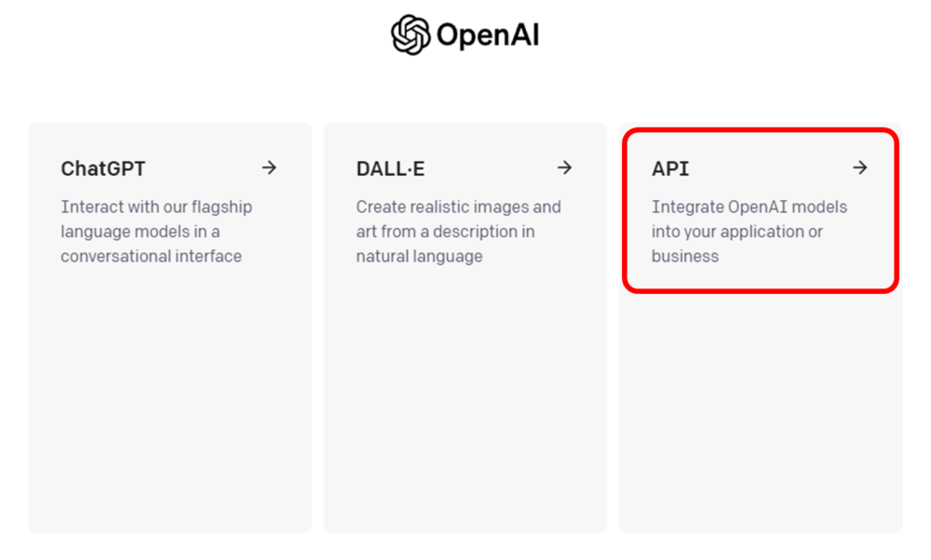Click the "Create realistic images and" text line
Screen dimensions: 931x560
point(458,207)
